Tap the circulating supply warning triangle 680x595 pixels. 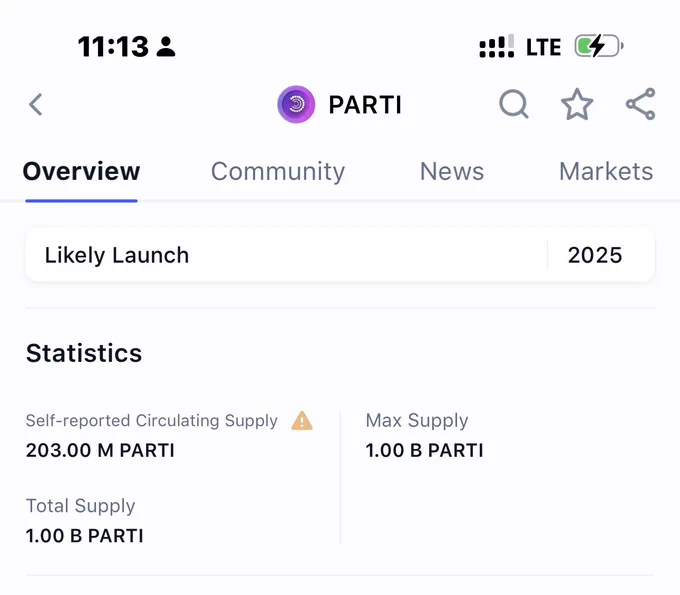302,421
